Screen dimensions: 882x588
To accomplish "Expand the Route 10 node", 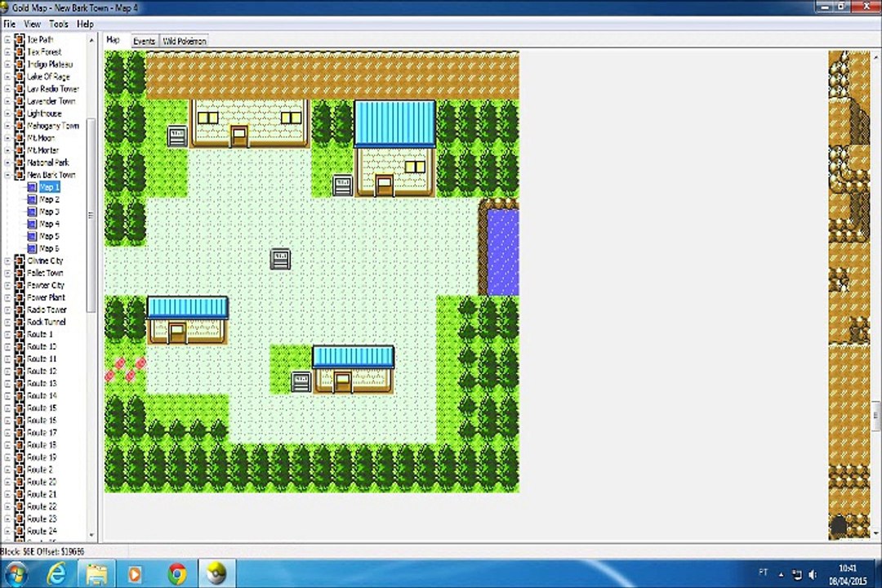I will 7,346.
